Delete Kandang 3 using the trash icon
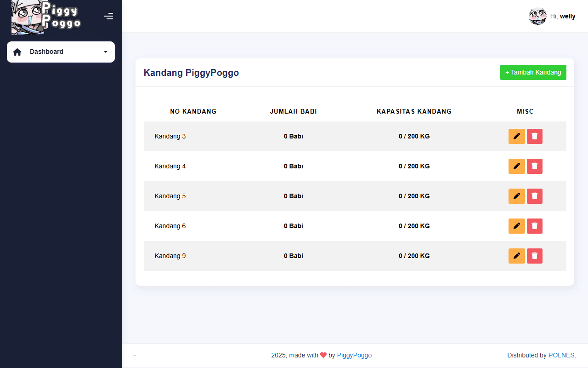Image resolution: width=588 pixels, height=368 pixels. pyautogui.click(x=535, y=136)
